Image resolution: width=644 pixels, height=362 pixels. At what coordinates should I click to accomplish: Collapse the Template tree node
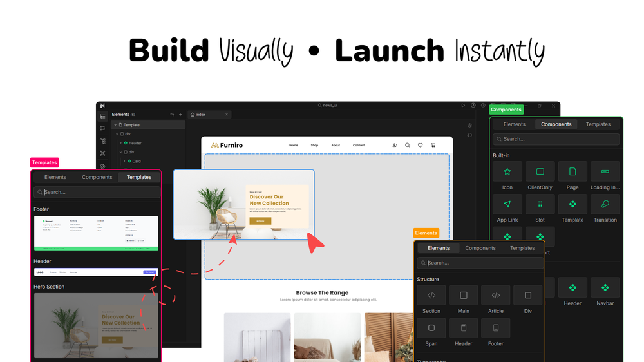click(115, 125)
